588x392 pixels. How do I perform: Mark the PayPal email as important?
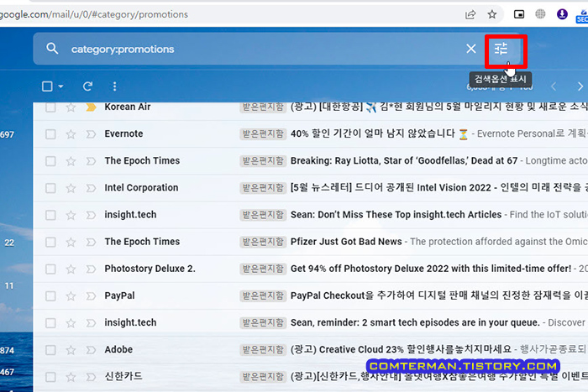pos(91,296)
